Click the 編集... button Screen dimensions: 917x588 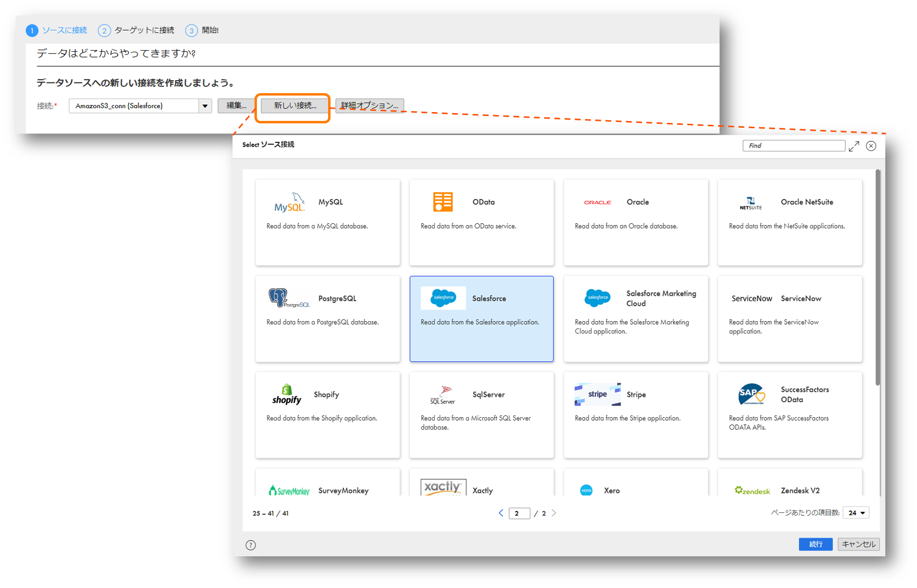pyautogui.click(x=236, y=106)
